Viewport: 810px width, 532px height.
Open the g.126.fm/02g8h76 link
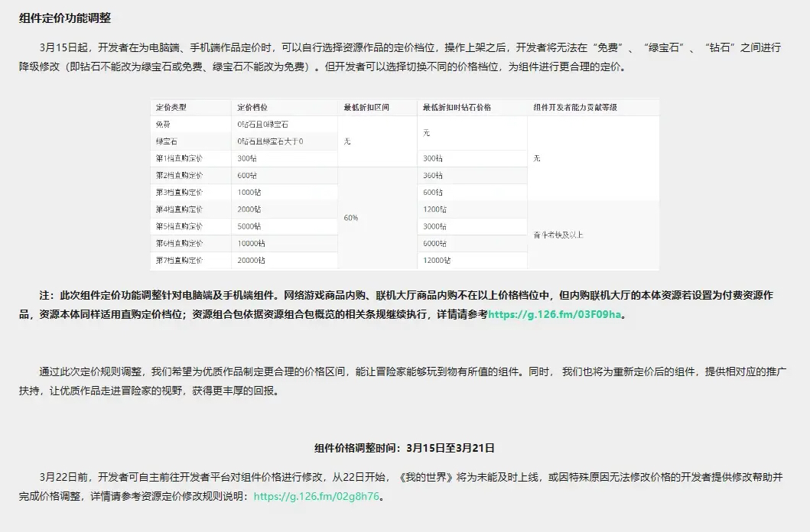tap(316, 496)
